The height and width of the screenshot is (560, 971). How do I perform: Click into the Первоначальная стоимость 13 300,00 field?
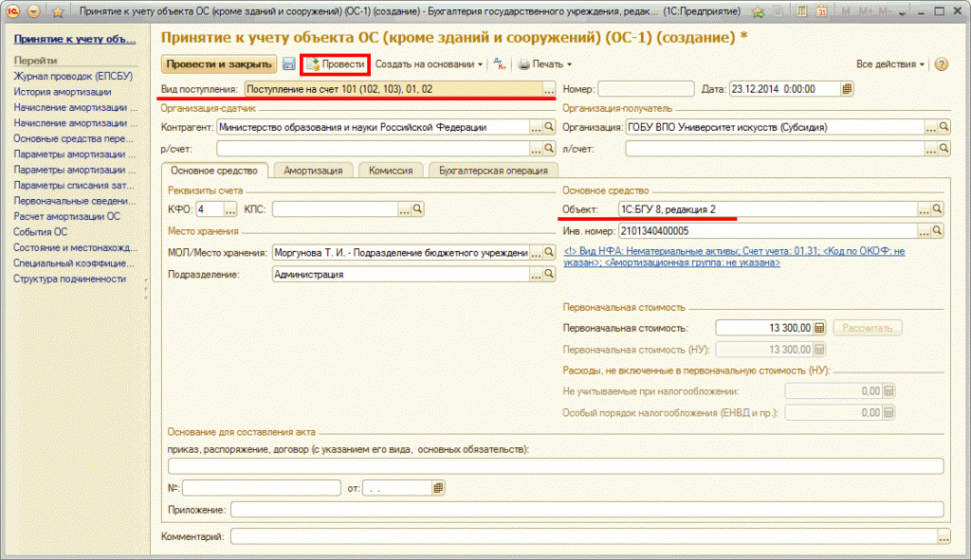tap(765, 328)
